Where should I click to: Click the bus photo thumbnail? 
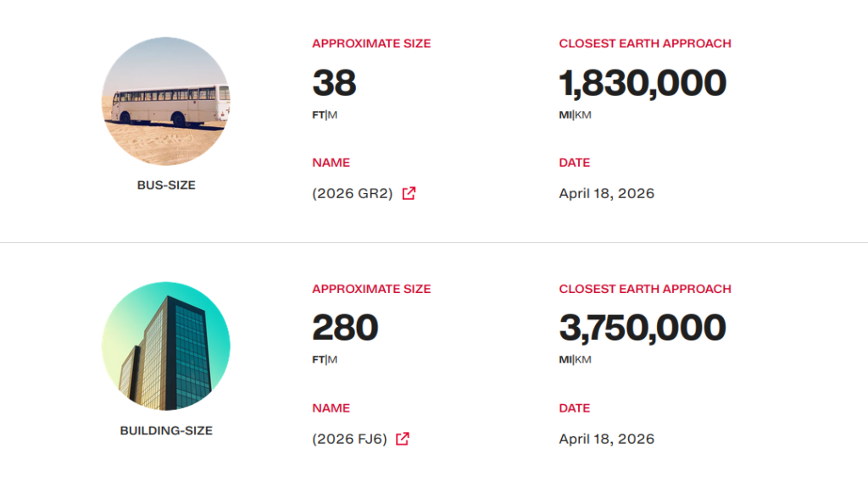pos(166,102)
